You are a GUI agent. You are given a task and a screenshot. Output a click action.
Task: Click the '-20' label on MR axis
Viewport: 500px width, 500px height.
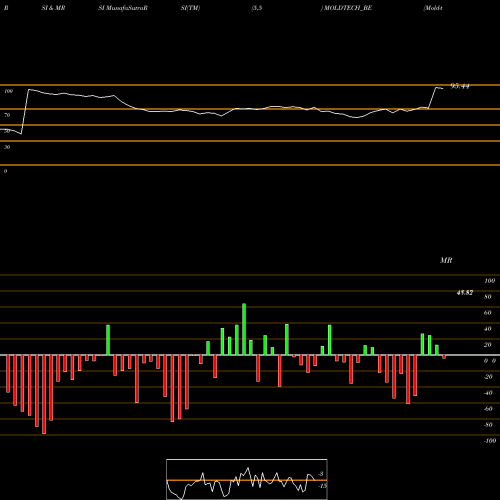488,377
